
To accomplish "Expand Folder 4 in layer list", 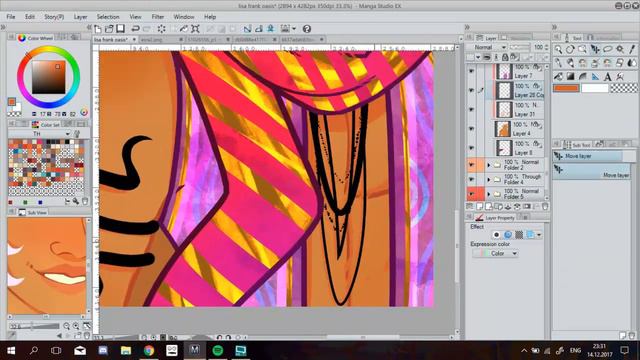I will pyautogui.click(x=489, y=179).
